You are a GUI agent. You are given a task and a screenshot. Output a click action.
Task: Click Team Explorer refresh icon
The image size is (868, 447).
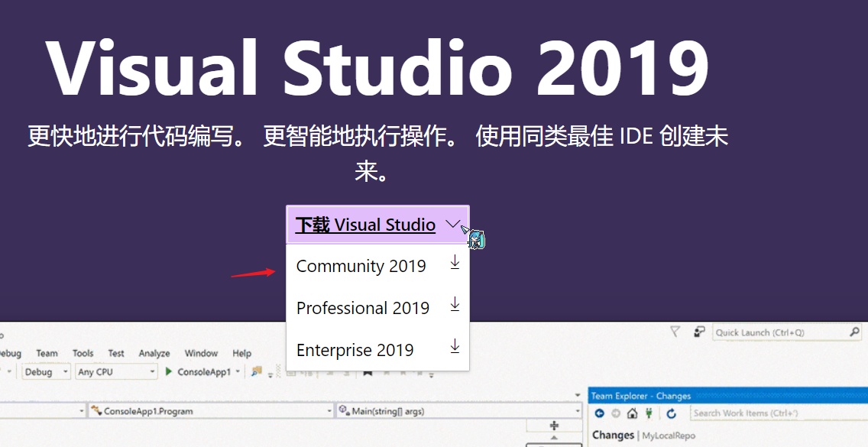(672, 413)
